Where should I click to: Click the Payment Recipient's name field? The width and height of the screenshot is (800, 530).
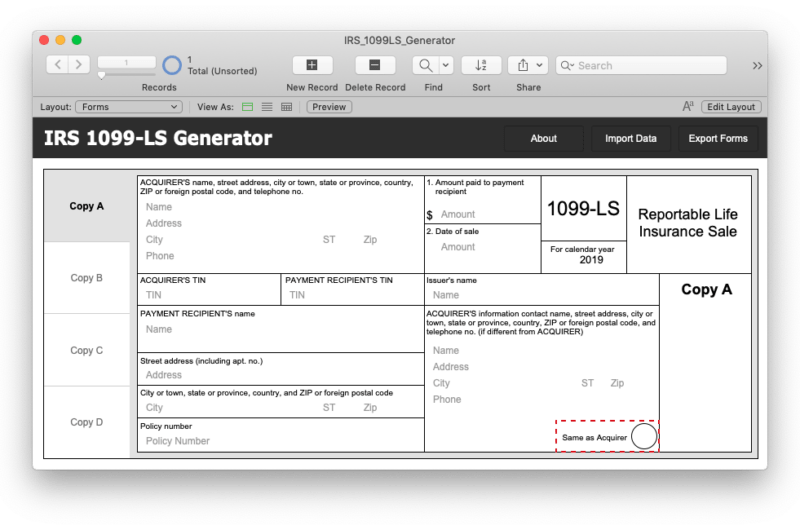click(x=281, y=330)
